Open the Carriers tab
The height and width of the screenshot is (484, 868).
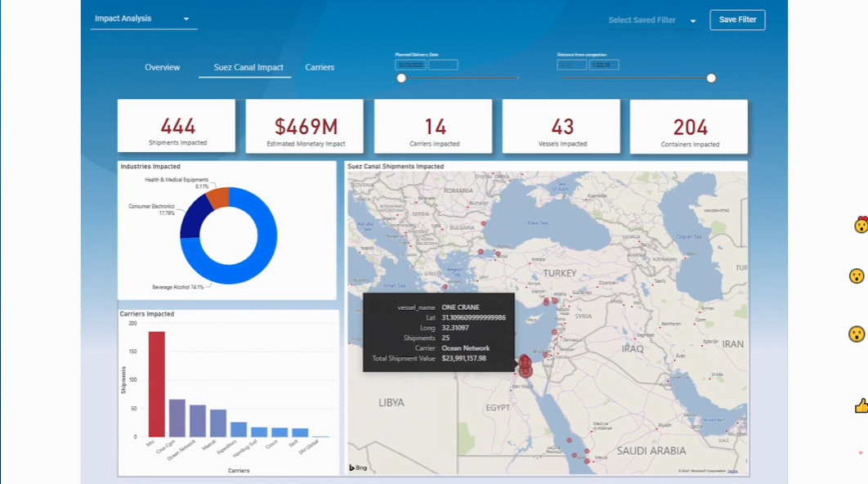320,67
